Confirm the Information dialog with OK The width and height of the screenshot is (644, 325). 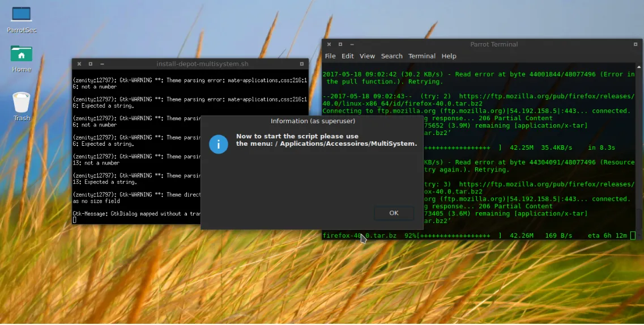(394, 213)
